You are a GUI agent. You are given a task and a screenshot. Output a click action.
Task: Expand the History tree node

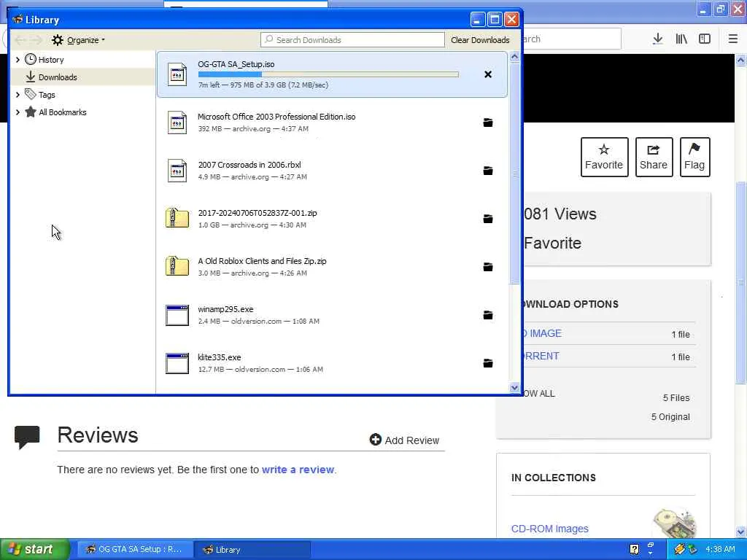(18, 60)
